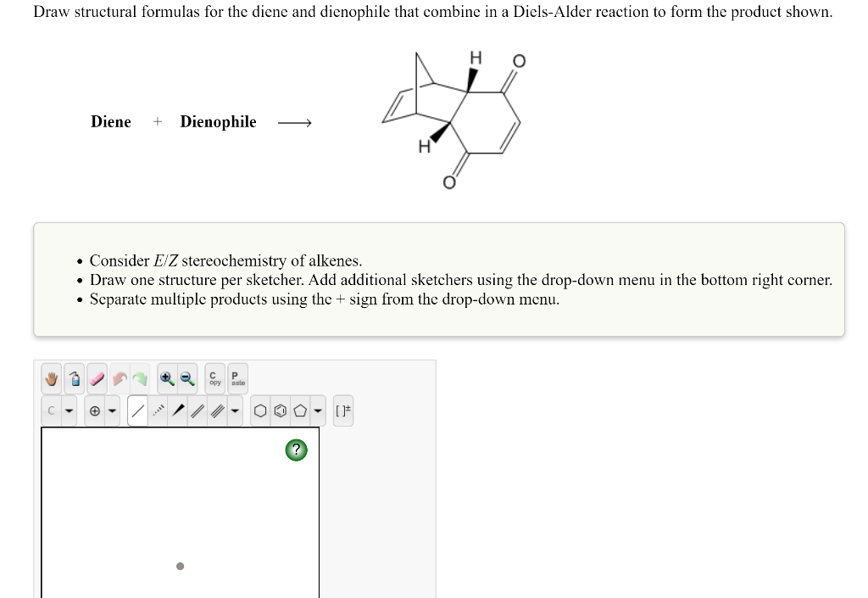Image resolution: width=868 pixels, height=598 pixels.
Task: Open the carbon element dropdown
Action: [x=69, y=411]
